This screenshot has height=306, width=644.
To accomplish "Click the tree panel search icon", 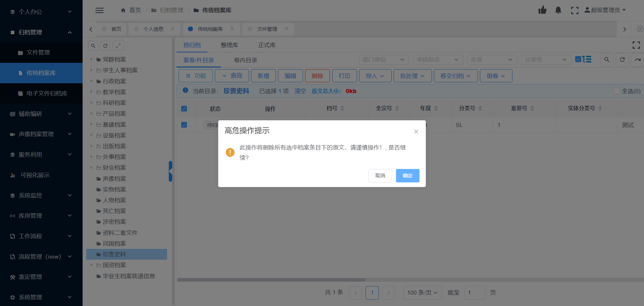I will pos(93,46).
